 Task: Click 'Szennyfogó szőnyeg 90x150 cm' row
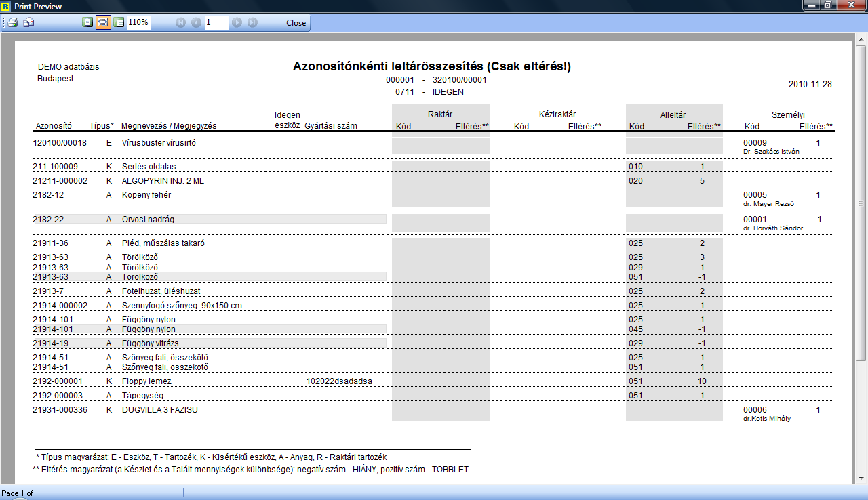[182, 306]
